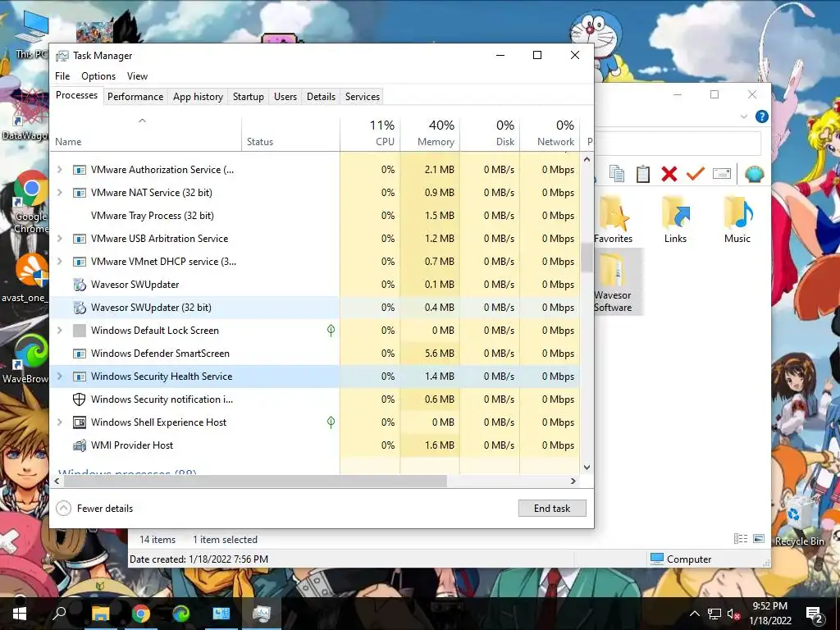Image resolution: width=840 pixels, height=630 pixels.
Task: Click the Windows Start button
Action: point(20,614)
